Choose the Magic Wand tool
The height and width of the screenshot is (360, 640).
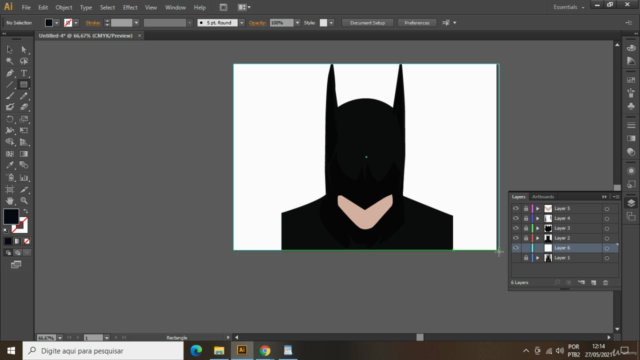9,61
